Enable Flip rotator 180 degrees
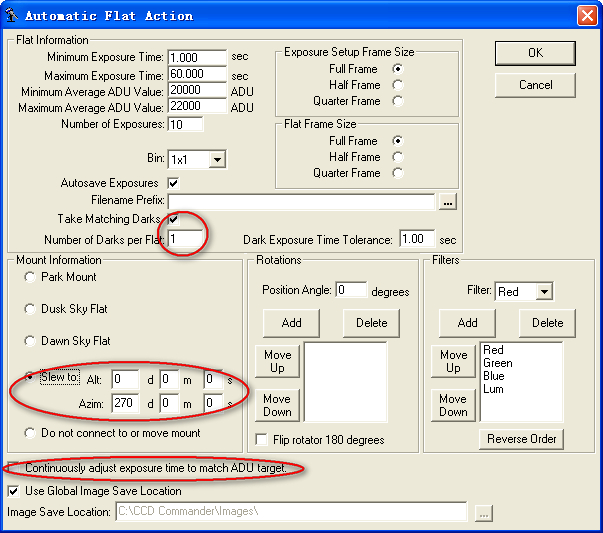The width and height of the screenshot is (603, 533). point(262,440)
